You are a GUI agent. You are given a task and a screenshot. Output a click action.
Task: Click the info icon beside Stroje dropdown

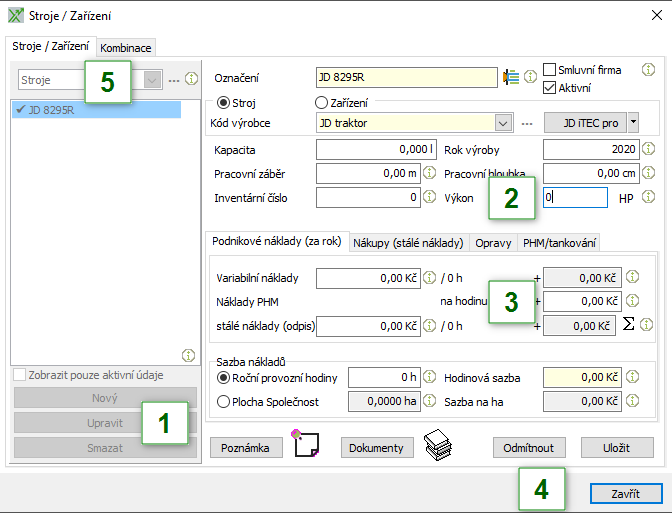pos(191,79)
